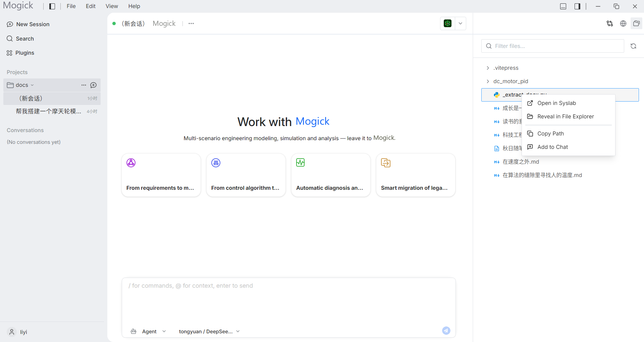644x342 pixels.
Task: Toggle the left sidebar panel icon
Action: (52, 6)
